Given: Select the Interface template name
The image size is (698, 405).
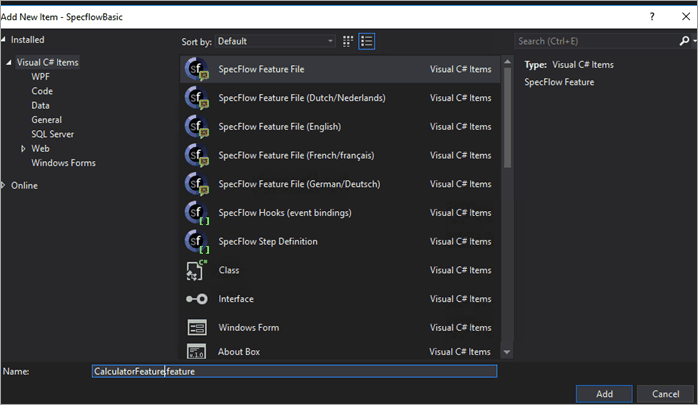Looking at the screenshot, I should (236, 299).
